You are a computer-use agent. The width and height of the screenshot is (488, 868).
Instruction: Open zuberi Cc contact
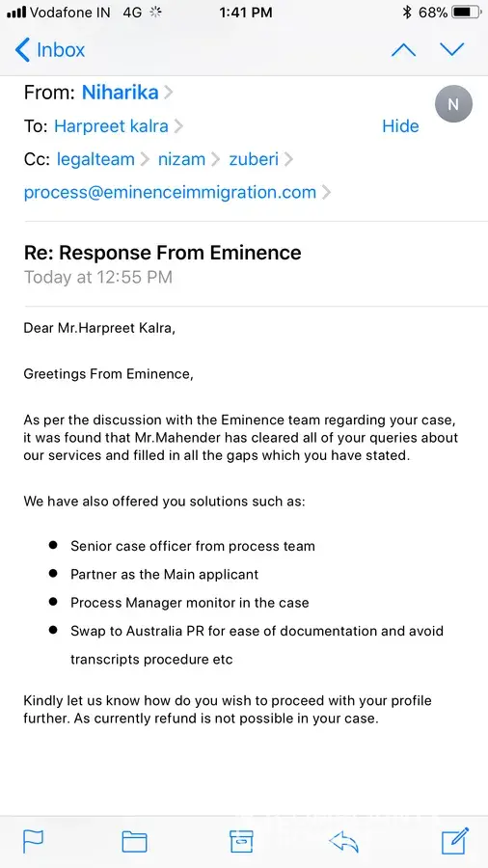coord(254,159)
